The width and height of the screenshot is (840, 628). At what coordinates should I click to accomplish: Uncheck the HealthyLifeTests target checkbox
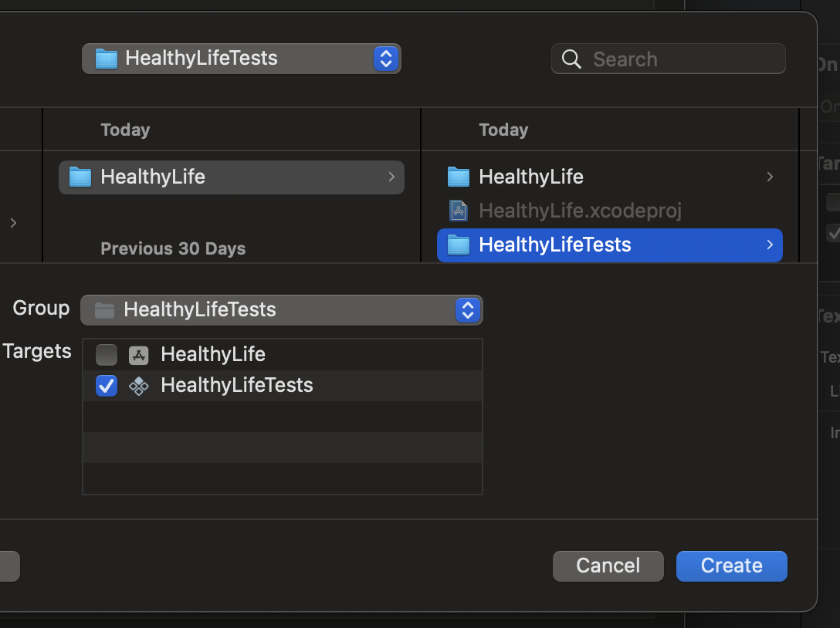pos(106,386)
